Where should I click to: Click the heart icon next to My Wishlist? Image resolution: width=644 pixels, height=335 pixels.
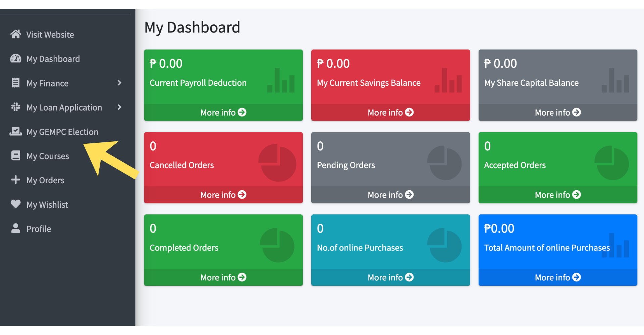15,204
